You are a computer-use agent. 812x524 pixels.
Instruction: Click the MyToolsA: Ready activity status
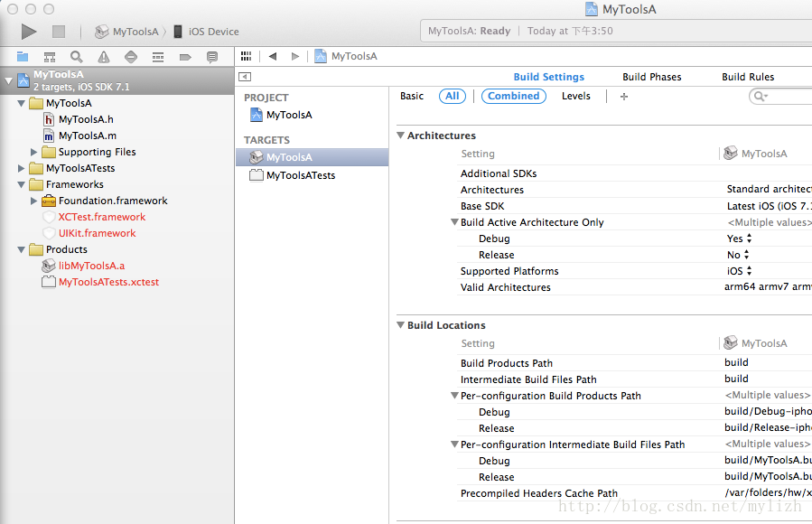(x=469, y=31)
